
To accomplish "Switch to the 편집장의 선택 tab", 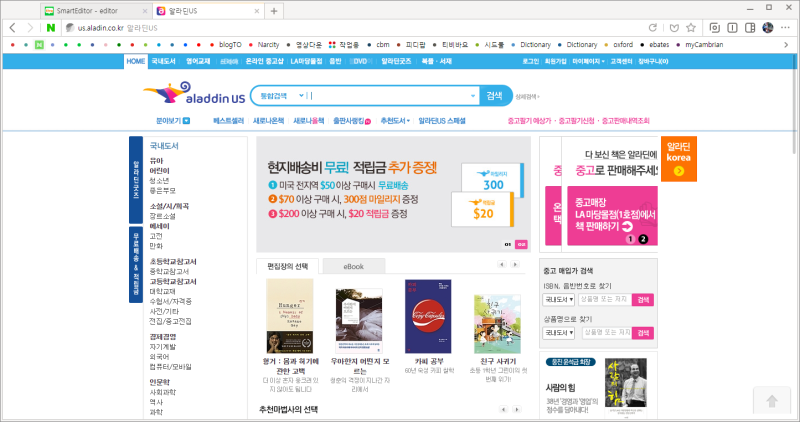I will (x=287, y=266).
